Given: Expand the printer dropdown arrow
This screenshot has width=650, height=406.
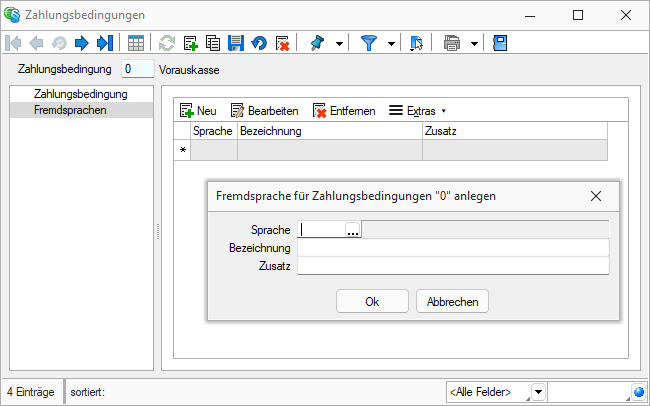Looking at the screenshot, I should point(474,44).
